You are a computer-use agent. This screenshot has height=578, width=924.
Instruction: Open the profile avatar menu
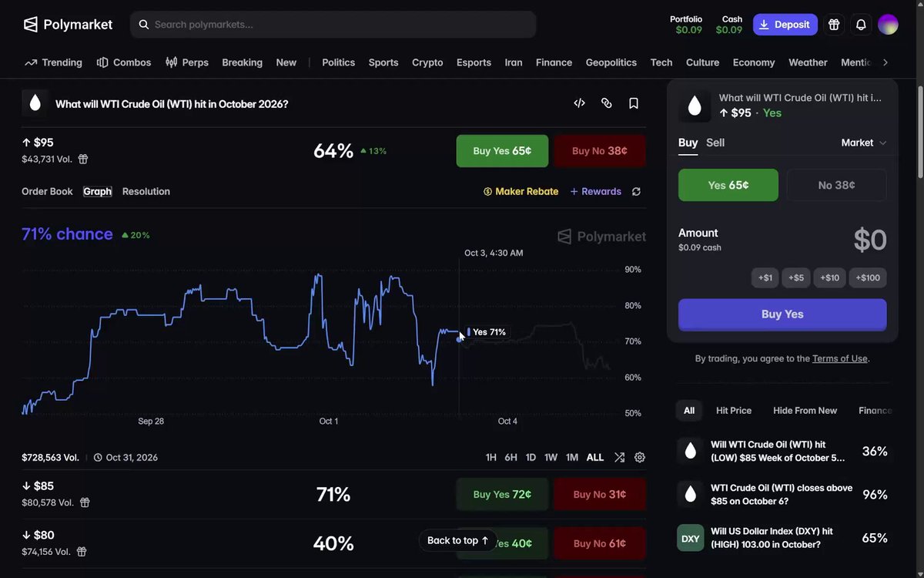click(888, 25)
